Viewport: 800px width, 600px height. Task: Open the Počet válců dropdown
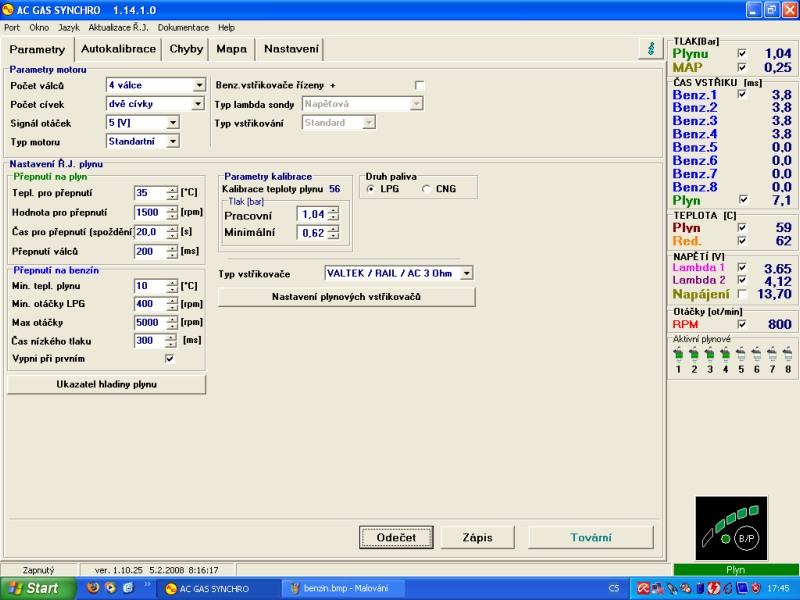[x=199, y=85]
